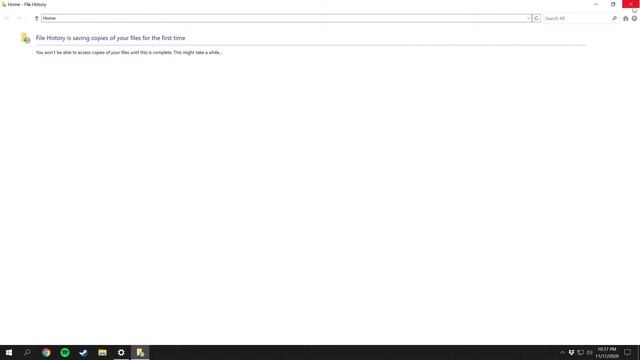Switch to Settings app in the taskbar
Viewport: 640px width, 360px height.
tap(121, 353)
